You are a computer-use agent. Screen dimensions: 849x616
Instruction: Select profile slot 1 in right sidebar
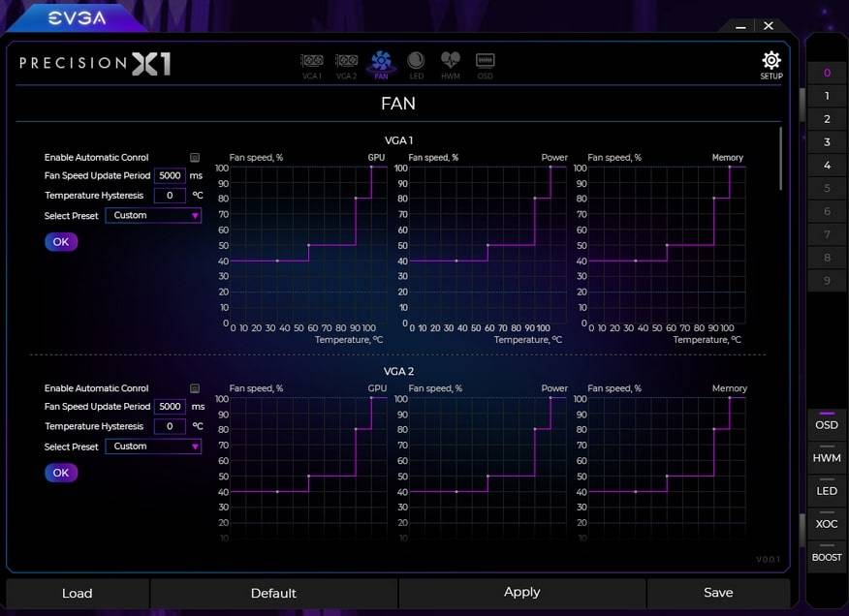click(x=827, y=96)
